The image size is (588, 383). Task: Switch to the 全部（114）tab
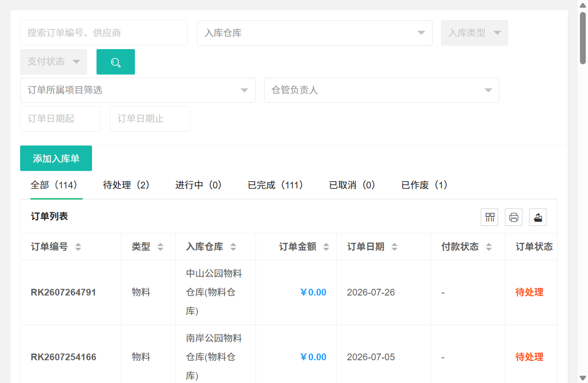click(x=56, y=185)
